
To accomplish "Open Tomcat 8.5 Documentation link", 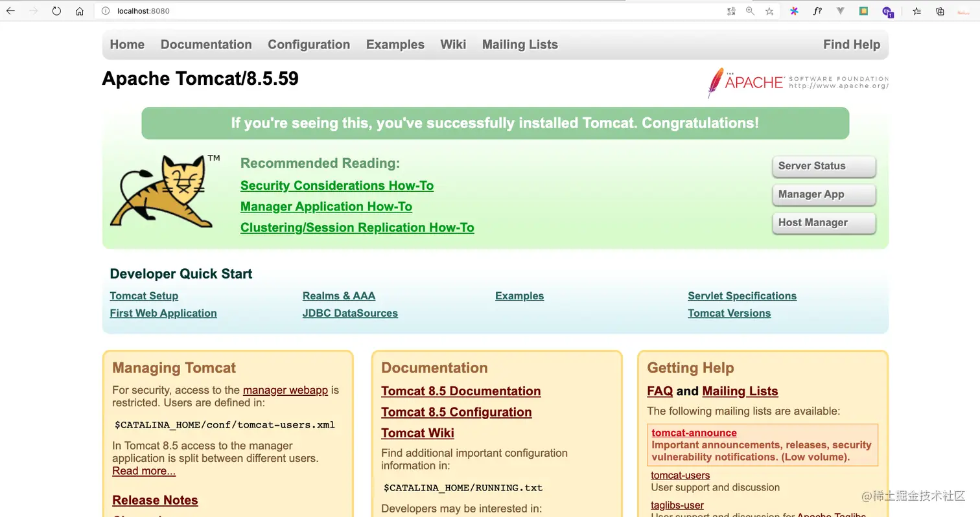I will pyautogui.click(x=461, y=391).
